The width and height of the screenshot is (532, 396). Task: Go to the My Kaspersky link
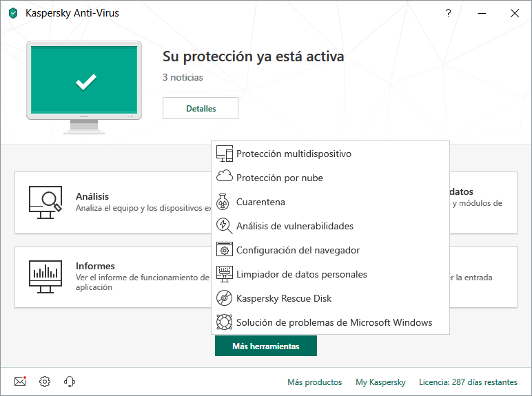point(380,382)
